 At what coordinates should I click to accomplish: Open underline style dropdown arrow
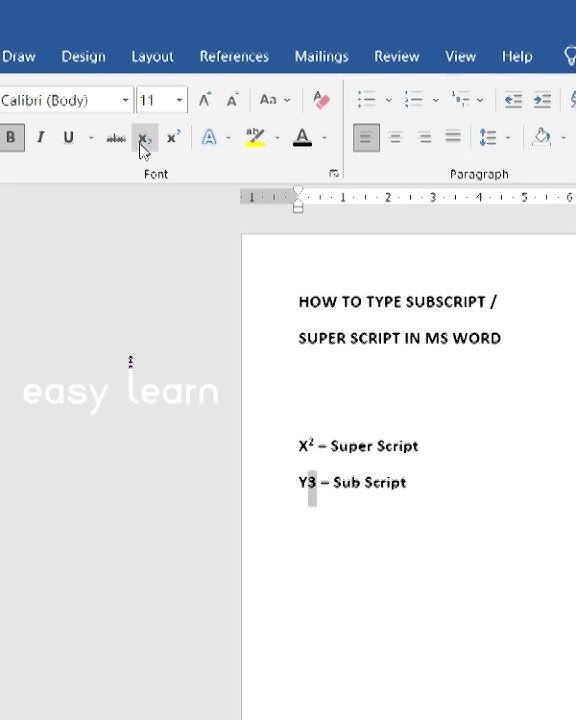coord(91,137)
